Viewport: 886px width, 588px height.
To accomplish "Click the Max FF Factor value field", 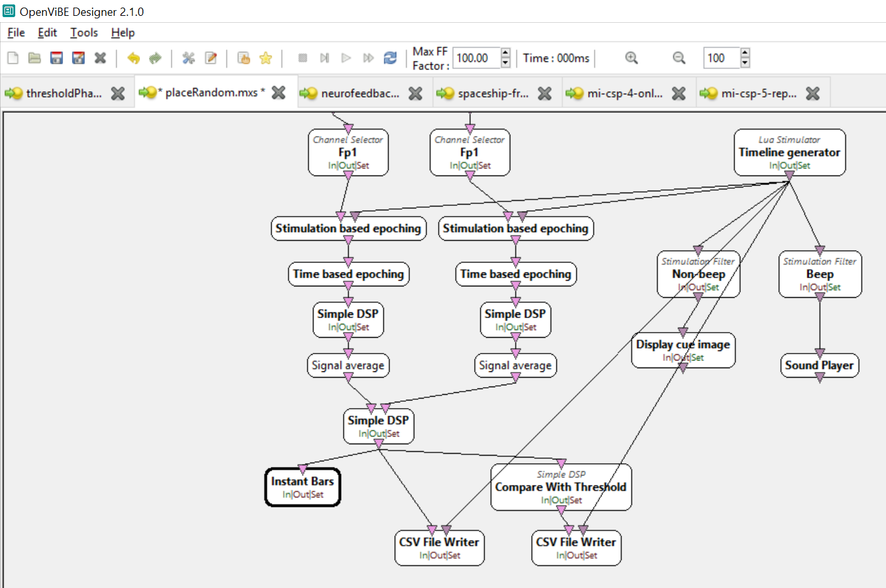I will coord(477,58).
